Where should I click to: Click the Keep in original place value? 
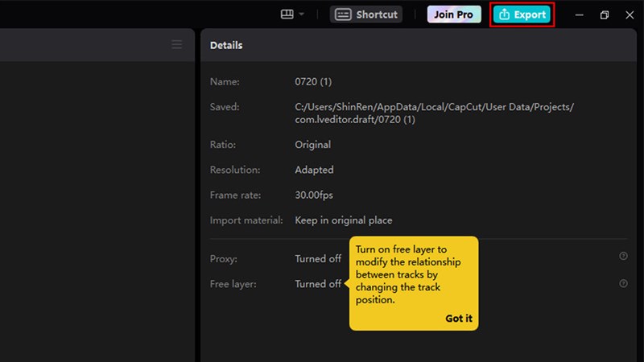344,220
